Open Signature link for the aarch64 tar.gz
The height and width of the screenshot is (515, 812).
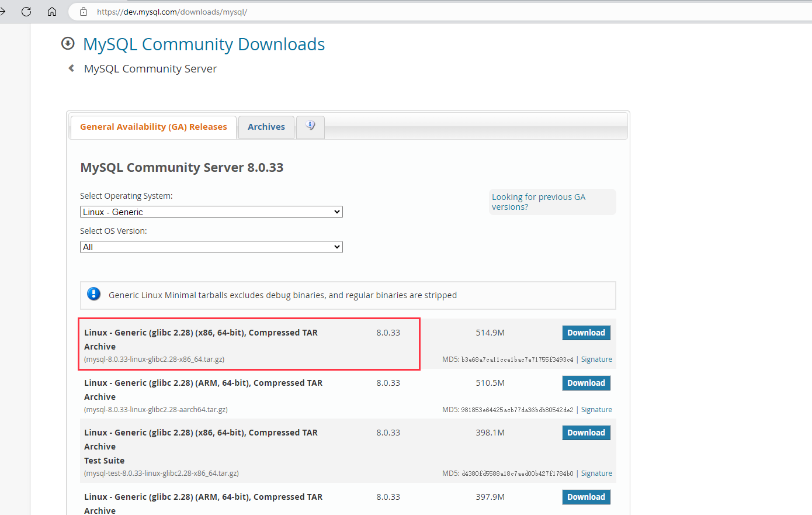(596, 410)
